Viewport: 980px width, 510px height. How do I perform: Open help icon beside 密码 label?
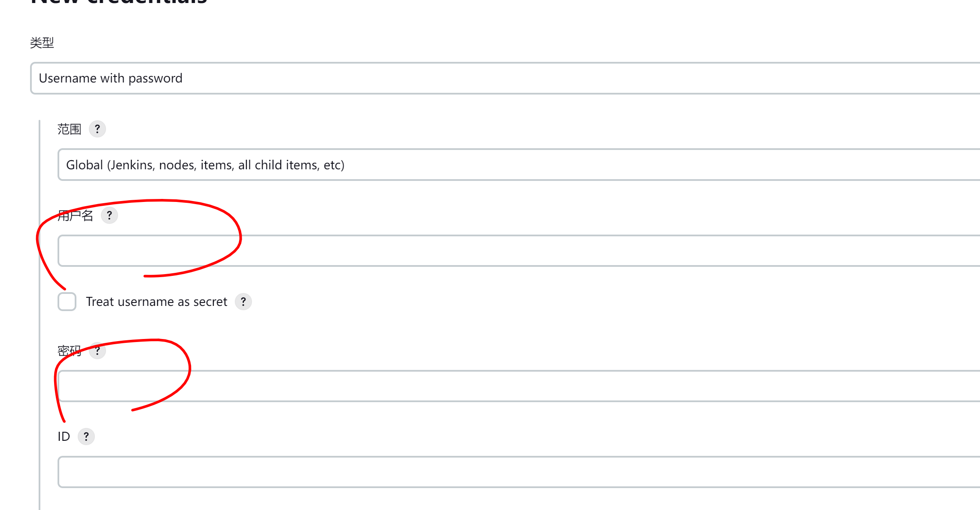pos(97,351)
